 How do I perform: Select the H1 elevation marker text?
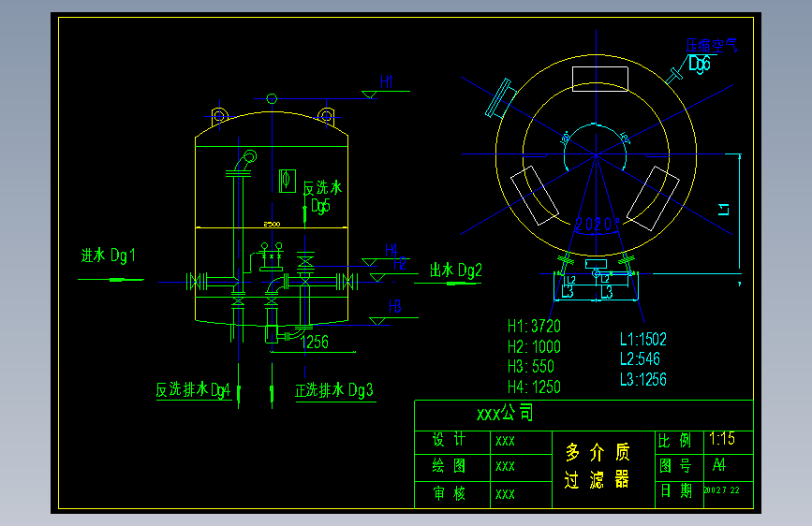pyautogui.click(x=386, y=81)
